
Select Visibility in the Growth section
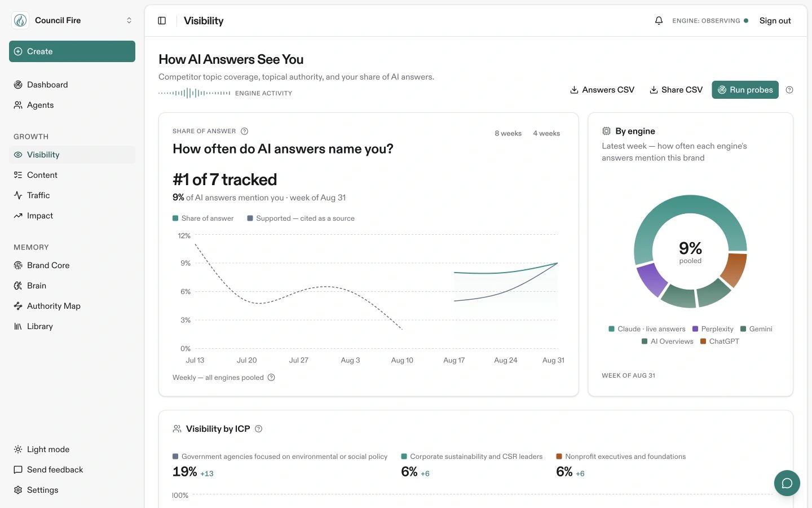72,155
